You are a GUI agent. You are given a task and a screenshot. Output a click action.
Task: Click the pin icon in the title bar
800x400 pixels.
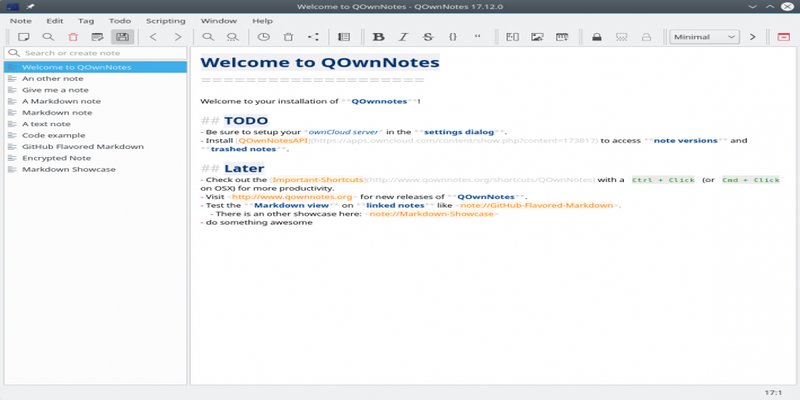(x=30, y=7)
